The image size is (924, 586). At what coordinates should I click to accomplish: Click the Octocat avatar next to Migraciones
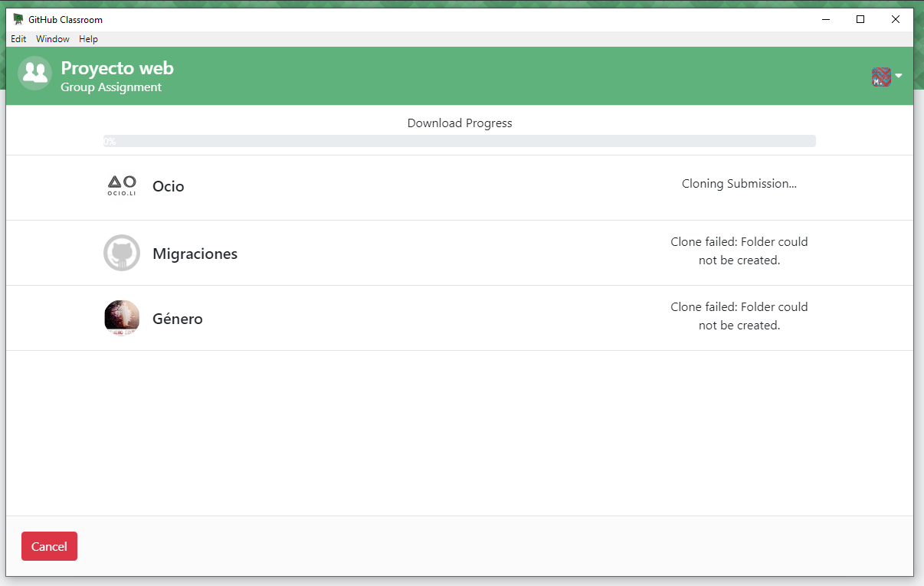(x=121, y=252)
